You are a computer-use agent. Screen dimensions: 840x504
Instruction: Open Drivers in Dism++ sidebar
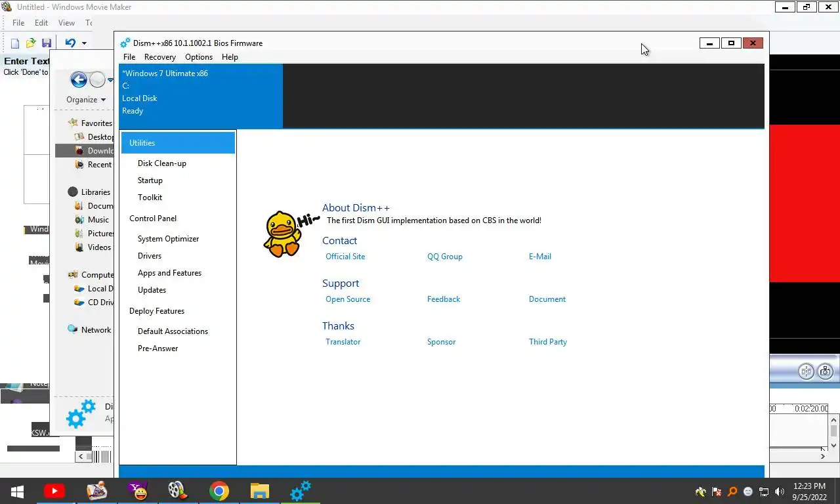click(150, 256)
